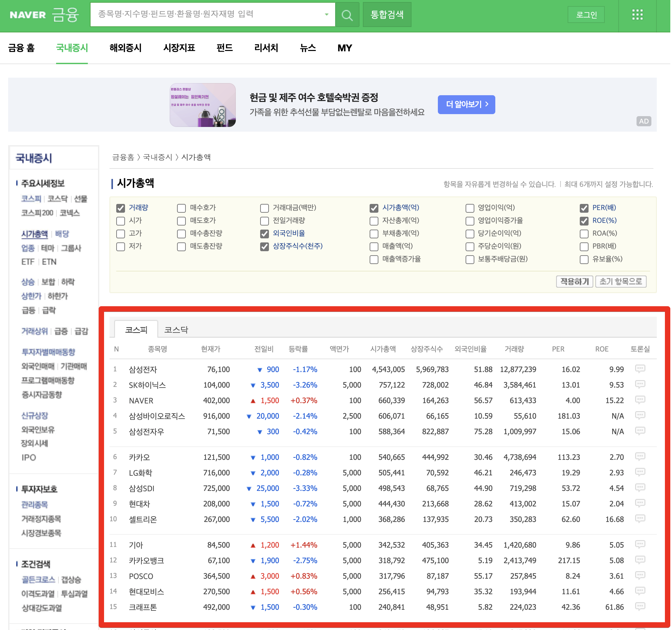The image size is (672, 630).
Task: Click the 더 알아보기 ad button
Action: [466, 104]
